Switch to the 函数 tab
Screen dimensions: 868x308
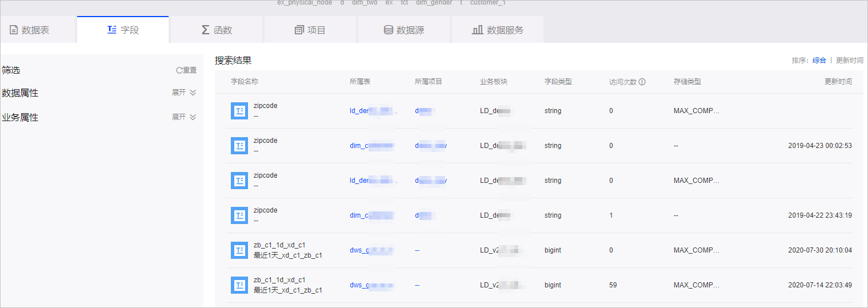(x=217, y=30)
